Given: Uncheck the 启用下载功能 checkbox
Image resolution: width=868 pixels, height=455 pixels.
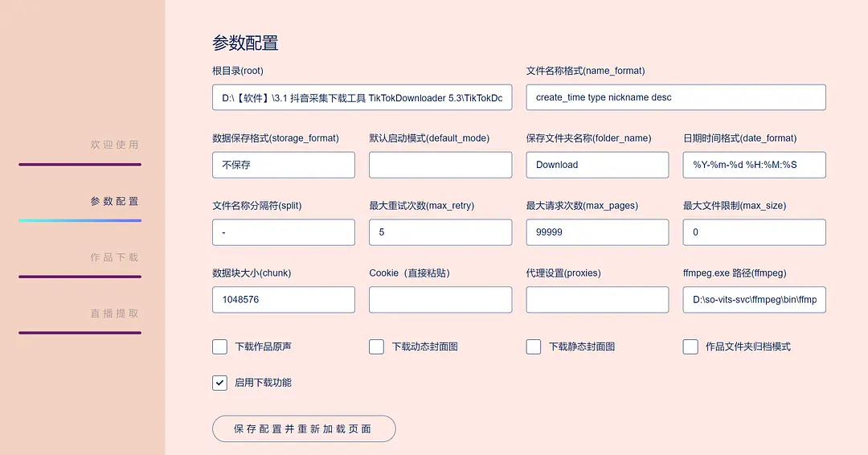Looking at the screenshot, I should point(219,383).
